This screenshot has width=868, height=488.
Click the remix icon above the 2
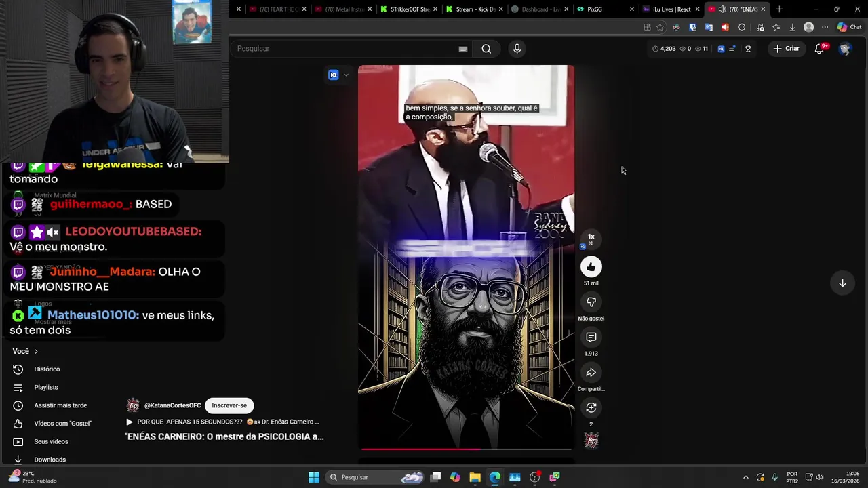pyautogui.click(x=591, y=408)
